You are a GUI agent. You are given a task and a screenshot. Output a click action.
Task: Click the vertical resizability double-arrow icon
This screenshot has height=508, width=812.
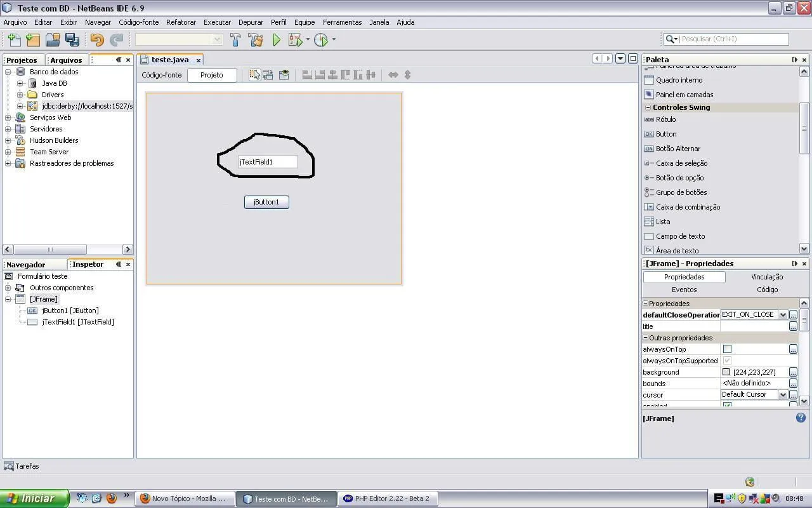pos(407,75)
